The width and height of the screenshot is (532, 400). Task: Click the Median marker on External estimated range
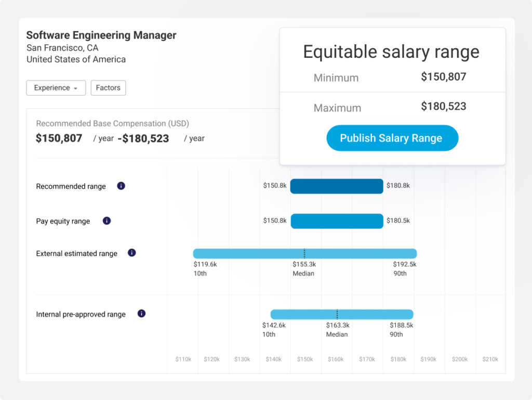point(304,253)
